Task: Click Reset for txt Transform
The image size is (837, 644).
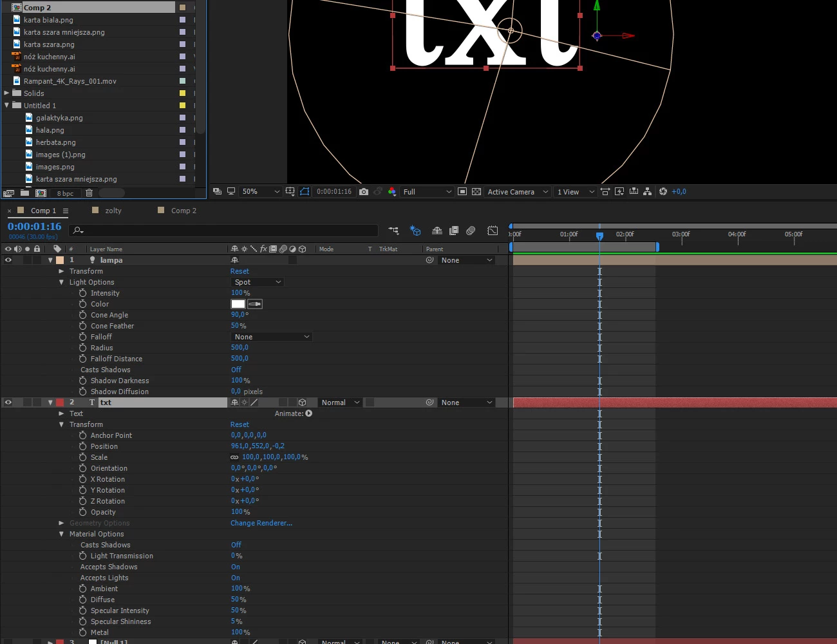Action: click(x=240, y=424)
